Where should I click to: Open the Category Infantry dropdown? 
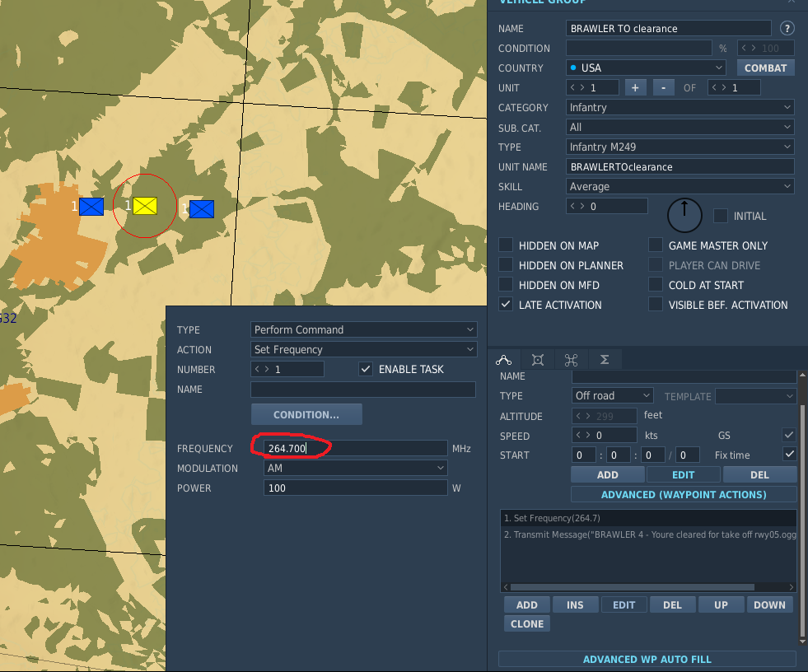point(680,107)
